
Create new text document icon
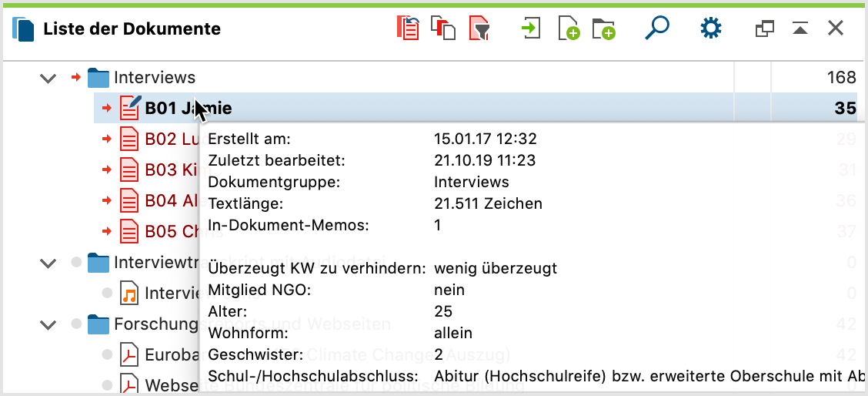click(x=569, y=29)
